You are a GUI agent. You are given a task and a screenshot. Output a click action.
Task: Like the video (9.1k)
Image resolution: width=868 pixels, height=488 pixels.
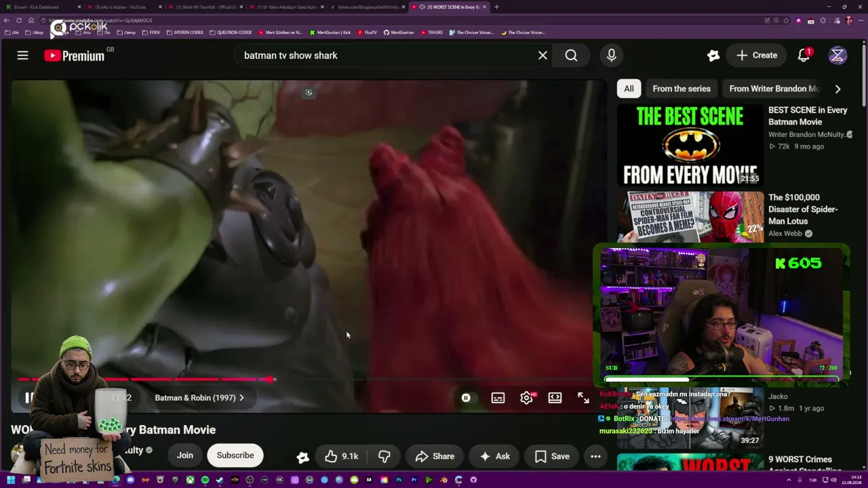(x=341, y=456)
